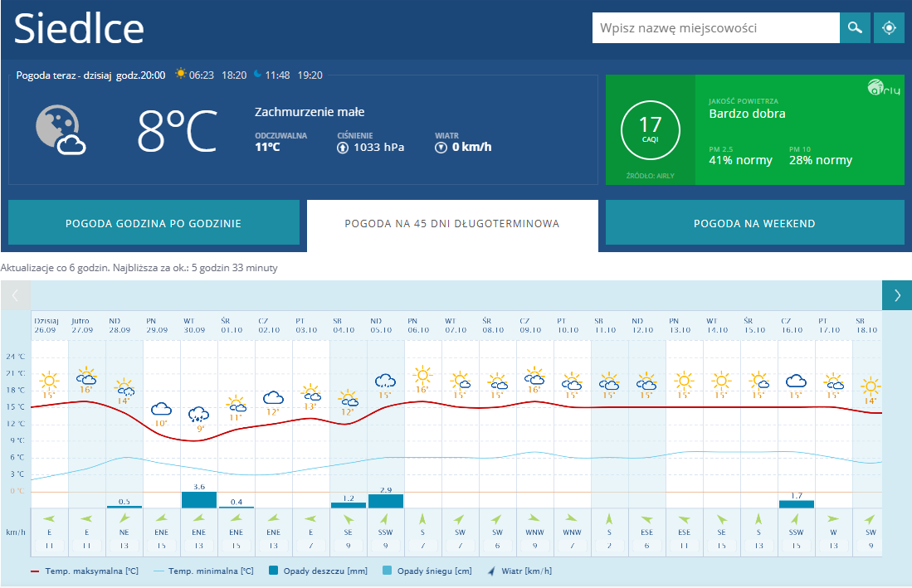The width and height of the screenshot is (912, 588).
Task: Focus the Wpisz nazwę miejscowości search field
Action: [715, 28]
